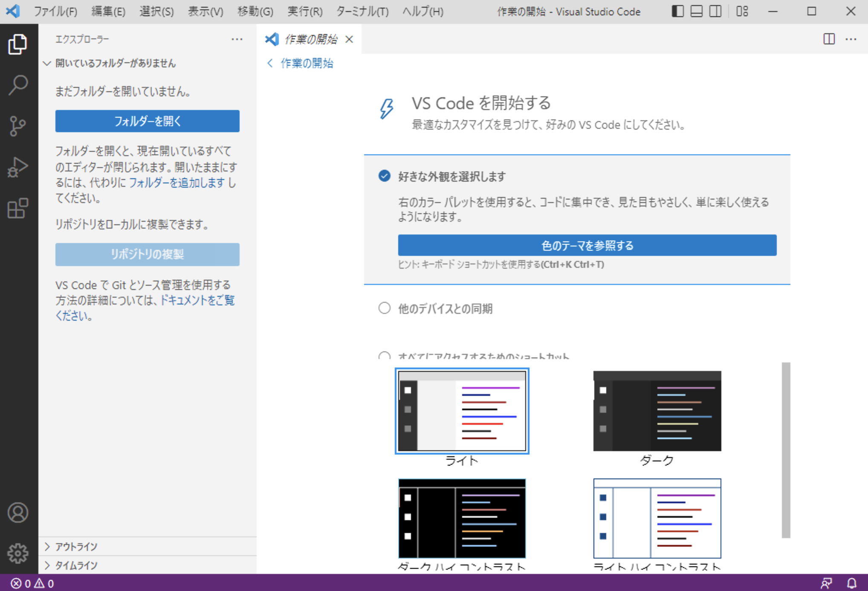Follow the フォルダーを追加します link
This screenshot has width=868, height=591.
coord(176,183)
